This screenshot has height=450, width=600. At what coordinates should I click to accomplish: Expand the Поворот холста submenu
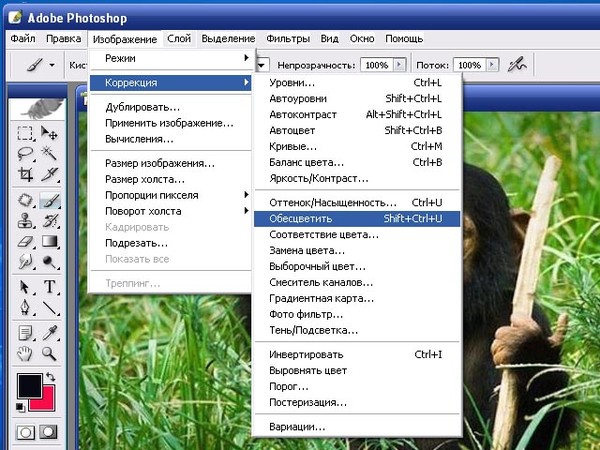pyautogui.click(x=171, y=211)
